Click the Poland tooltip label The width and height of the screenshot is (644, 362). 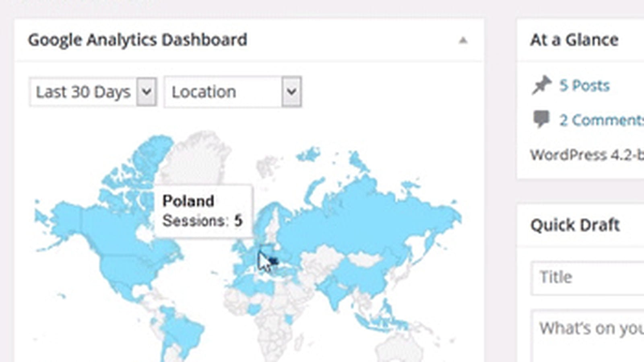coord(188,201)
